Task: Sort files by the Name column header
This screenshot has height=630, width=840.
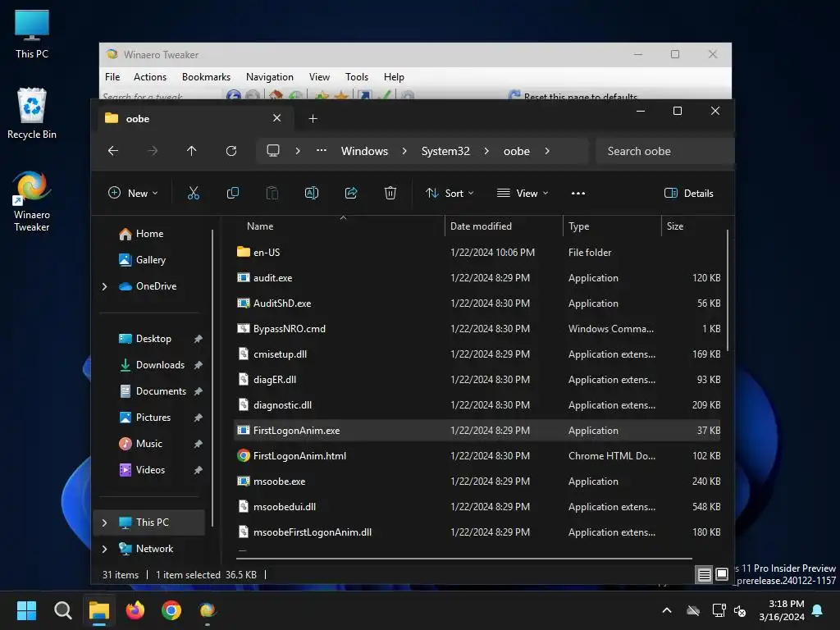Action: tap(337, 226)
